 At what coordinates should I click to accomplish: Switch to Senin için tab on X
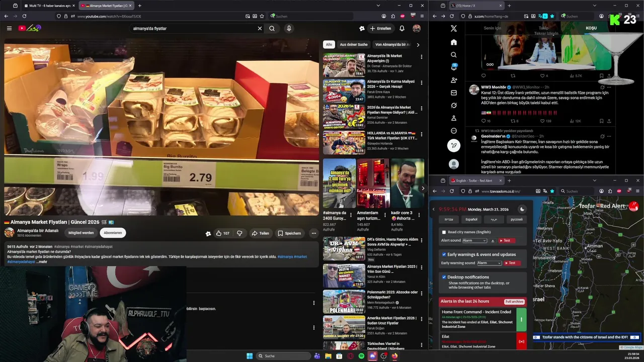493,28
